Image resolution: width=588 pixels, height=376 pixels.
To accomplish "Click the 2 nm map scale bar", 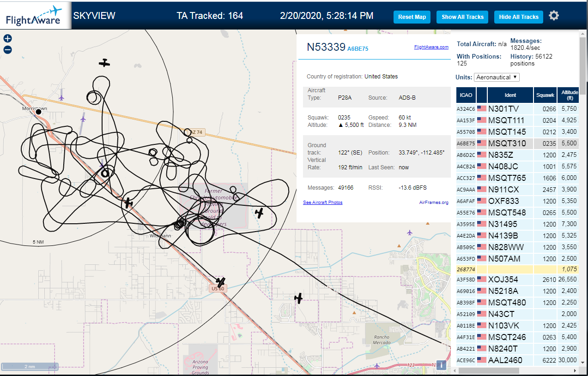I will tap(30, 367).
